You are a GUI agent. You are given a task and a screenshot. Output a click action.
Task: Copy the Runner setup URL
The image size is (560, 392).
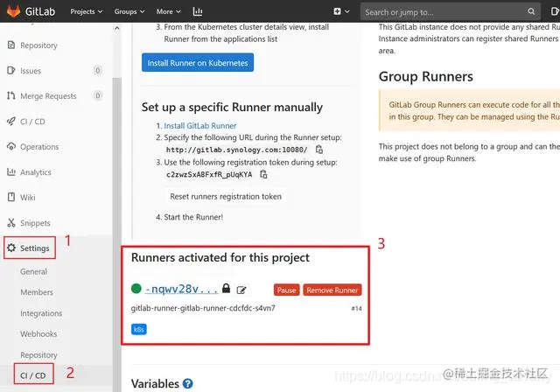coord(319,150)
